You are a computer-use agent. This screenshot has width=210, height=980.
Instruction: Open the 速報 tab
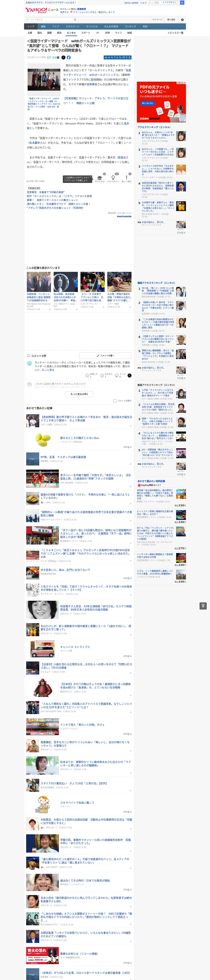click(43, 27)
